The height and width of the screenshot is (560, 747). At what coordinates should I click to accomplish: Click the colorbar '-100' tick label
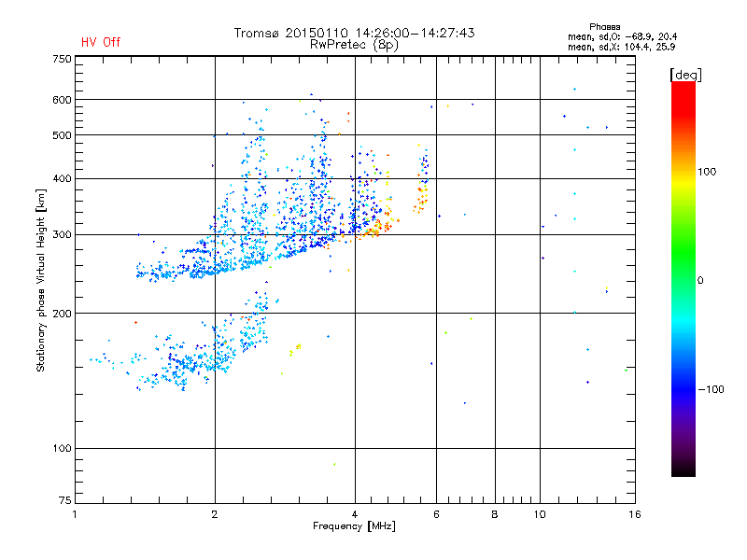[x=712, y=389]
